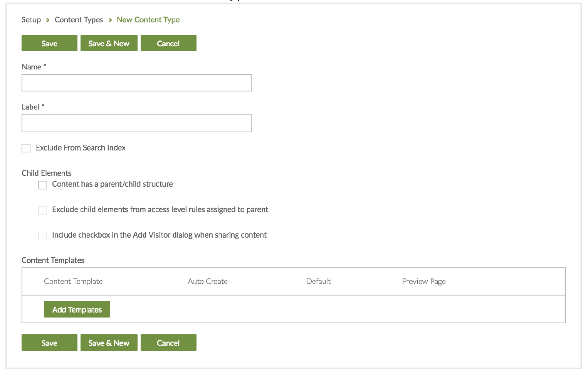Viewport: 588px width, 375px height.
Task: Click the chevron arrow after Setup
Action: pos(48,20)
